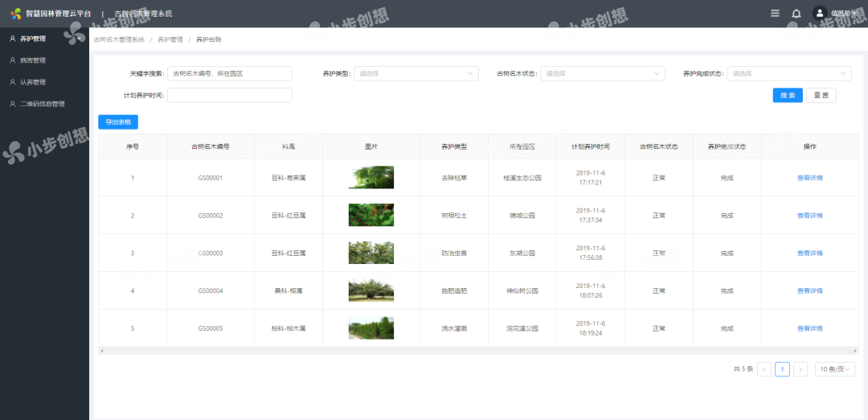Click the 防治虫害 cell
Viewport: 868px width, 420px height.
click(454, 253)
